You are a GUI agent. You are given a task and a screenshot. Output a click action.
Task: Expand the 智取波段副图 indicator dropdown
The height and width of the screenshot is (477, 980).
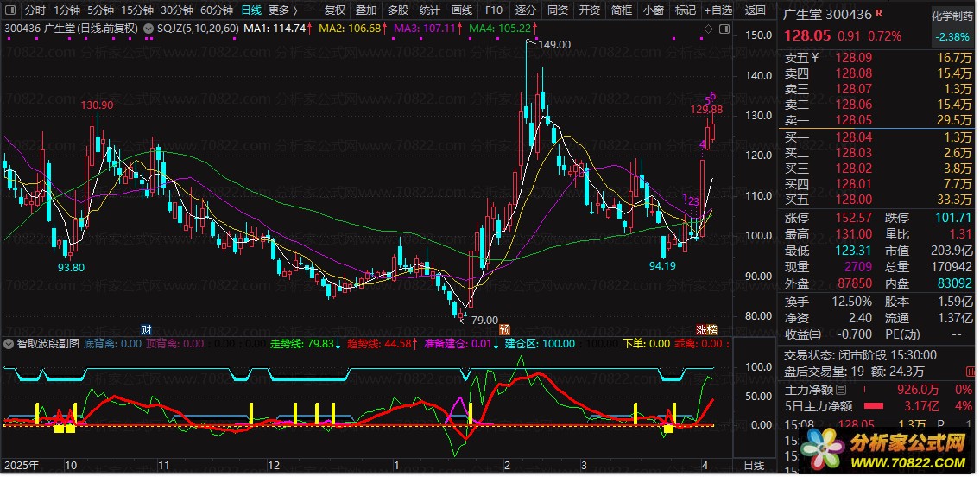pyautogui.click(x=9, y=344)
